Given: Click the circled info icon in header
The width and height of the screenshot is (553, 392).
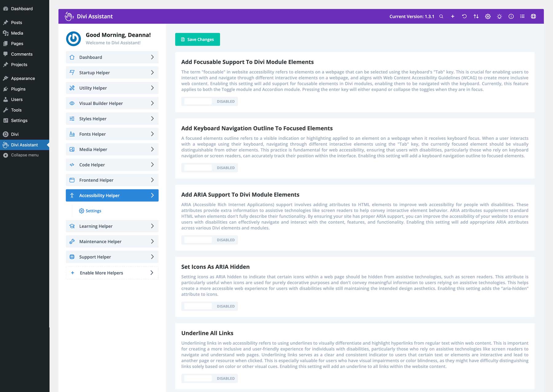Looking at the screenshot, I should (x=511, y=17).
